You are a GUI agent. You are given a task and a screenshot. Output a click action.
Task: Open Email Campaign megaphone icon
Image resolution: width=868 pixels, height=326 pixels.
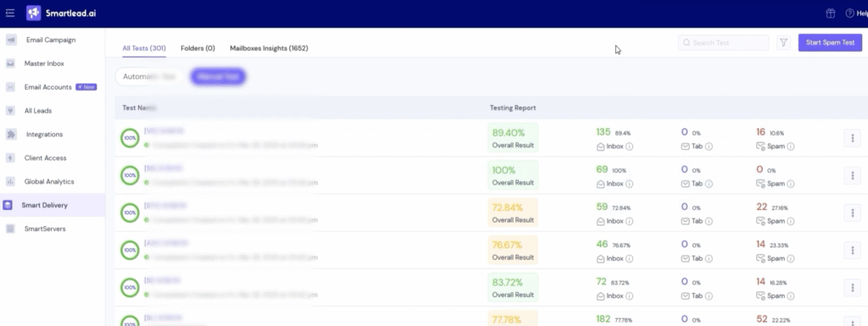tap(10, 40)
